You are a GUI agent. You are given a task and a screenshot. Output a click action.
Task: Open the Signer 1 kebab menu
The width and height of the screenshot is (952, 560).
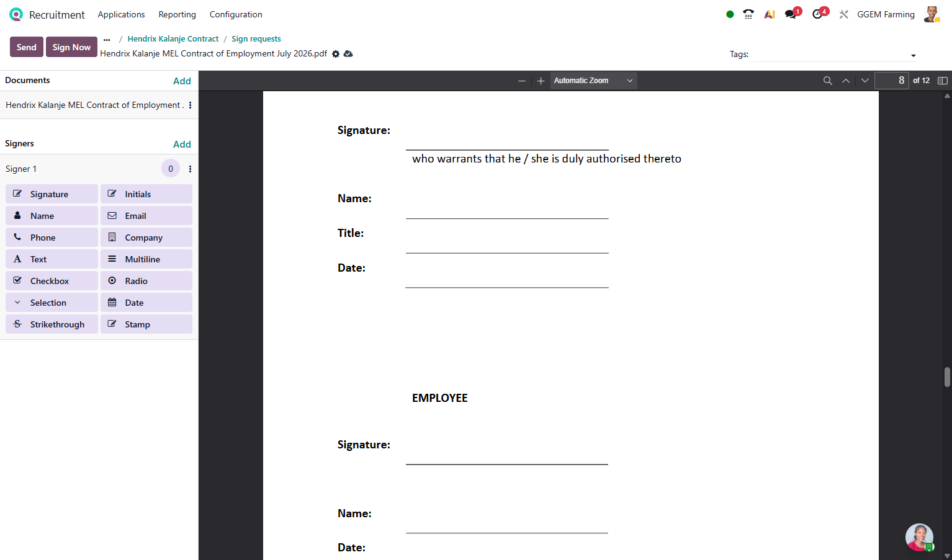click(x=190, y=169)
